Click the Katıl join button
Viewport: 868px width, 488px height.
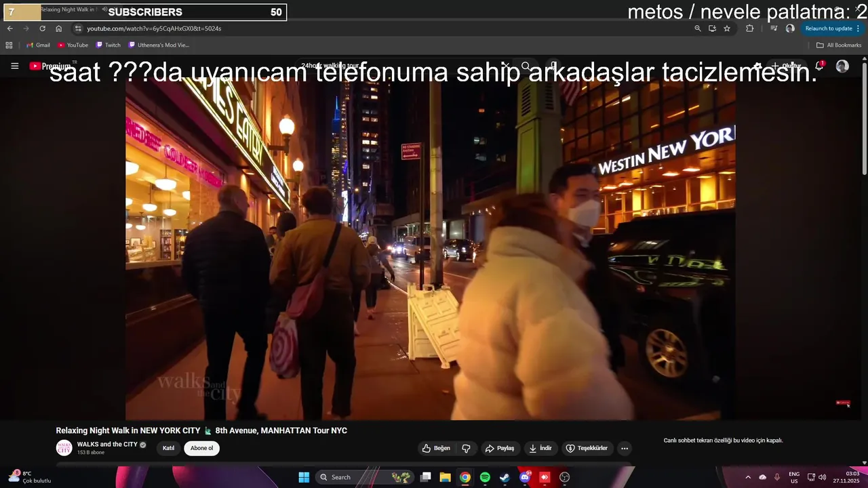tap(168, 448)
